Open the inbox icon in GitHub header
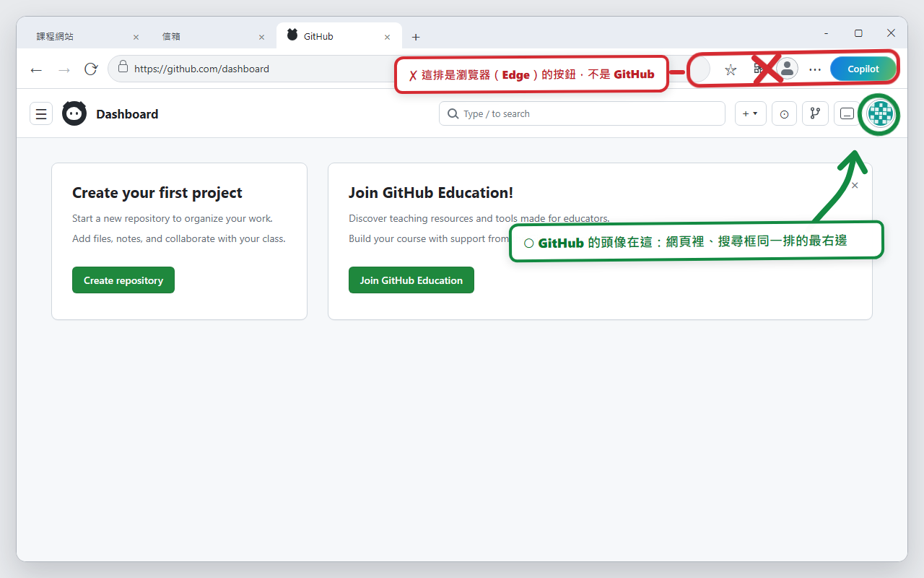924x578 pixels. (846, 113)
